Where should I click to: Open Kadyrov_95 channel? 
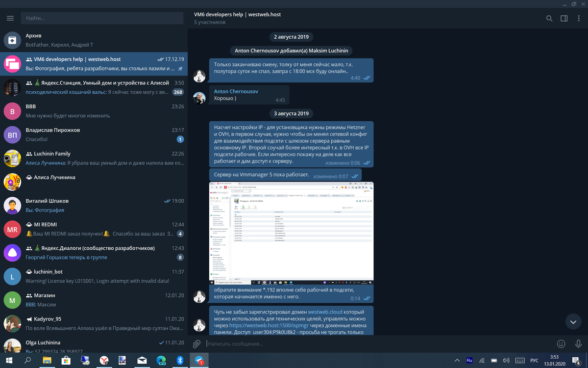click(x=94, y=323)
